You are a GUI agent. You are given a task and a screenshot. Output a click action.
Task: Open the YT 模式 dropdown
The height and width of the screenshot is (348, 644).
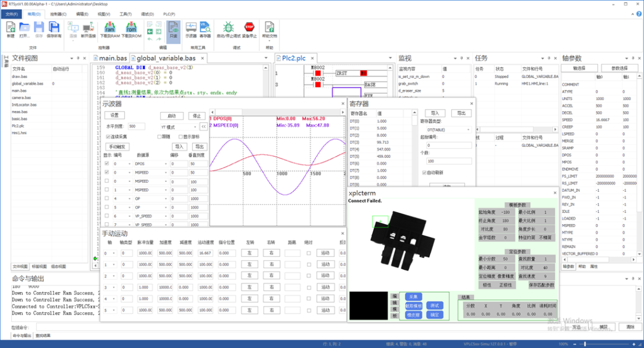tap(179, 127)
